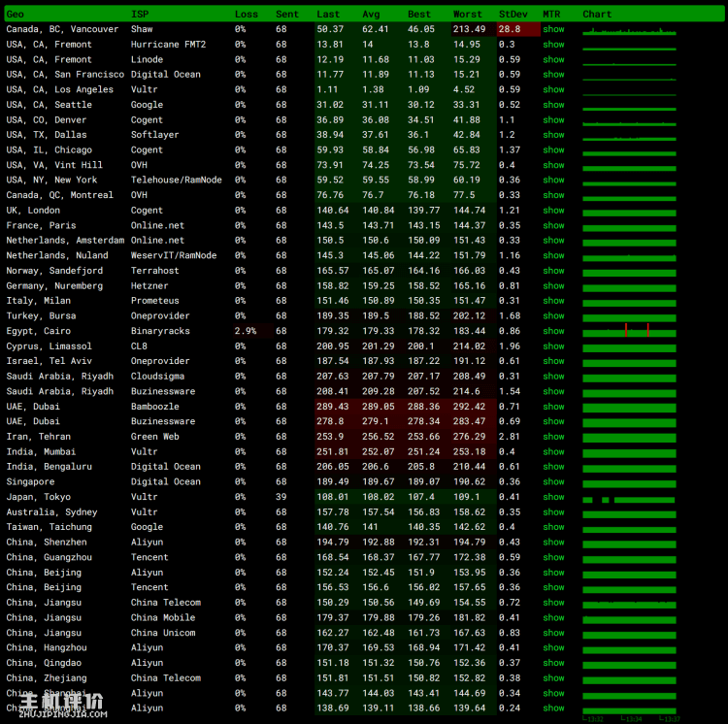Click 'China, Qingdao' geo cell
The image size is (728, 724).
pyautogui.click(x=44, y=663)
